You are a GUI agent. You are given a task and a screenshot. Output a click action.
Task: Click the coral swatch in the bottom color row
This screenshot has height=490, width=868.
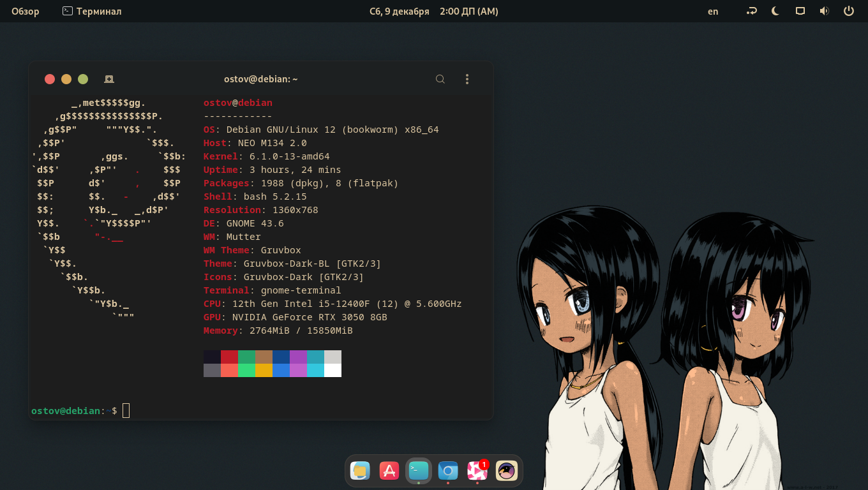[229, 370]
